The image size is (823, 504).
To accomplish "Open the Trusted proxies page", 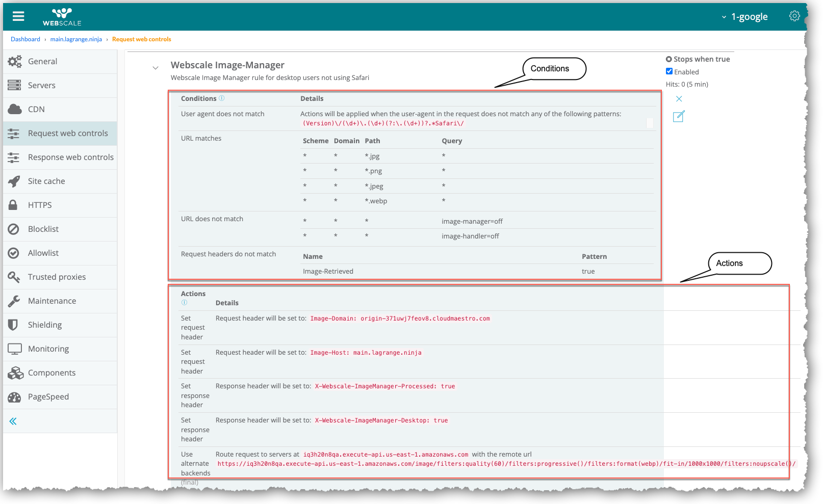I will click(57, 277).
